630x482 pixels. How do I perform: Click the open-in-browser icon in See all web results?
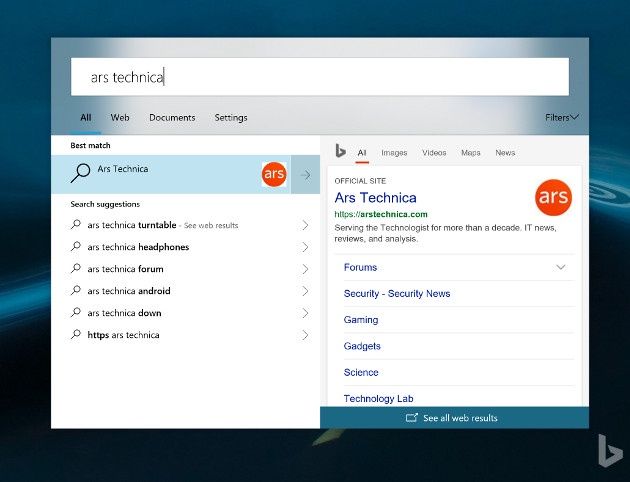412,418
